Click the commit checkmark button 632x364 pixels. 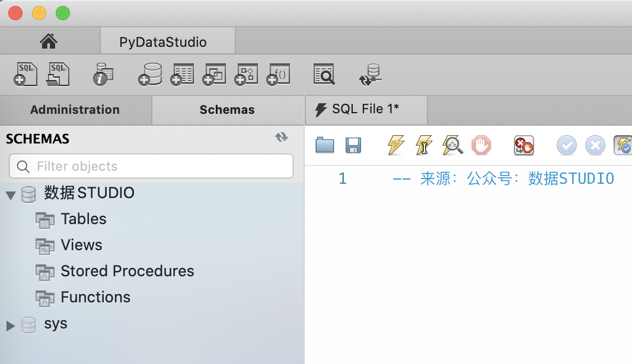(566, 145)
